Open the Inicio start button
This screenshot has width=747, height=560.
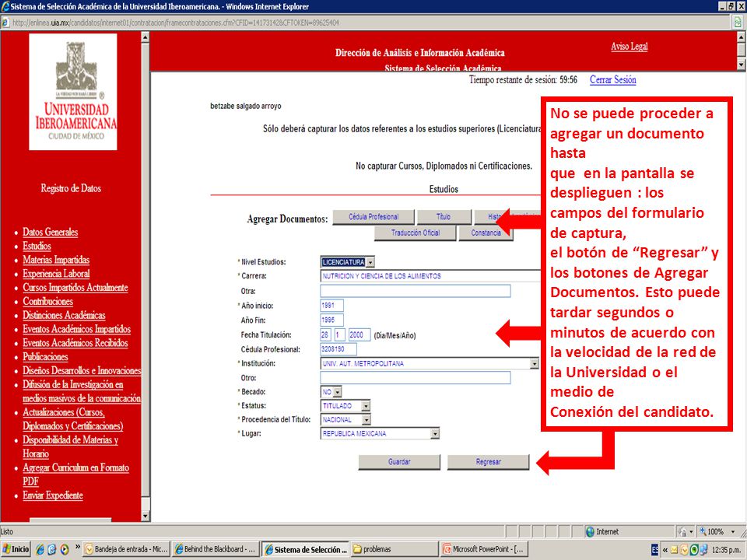tap(16, 549)
